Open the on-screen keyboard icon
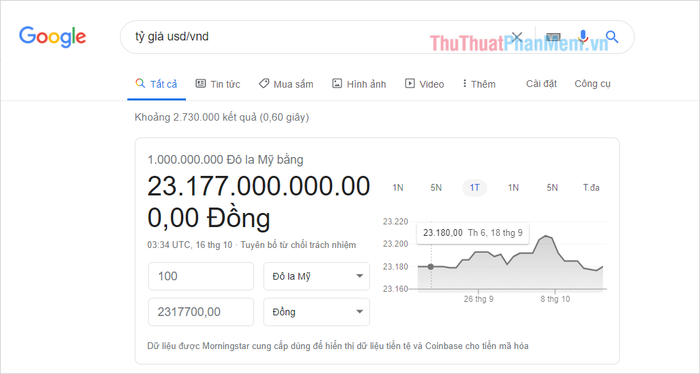 coord(553,37)
